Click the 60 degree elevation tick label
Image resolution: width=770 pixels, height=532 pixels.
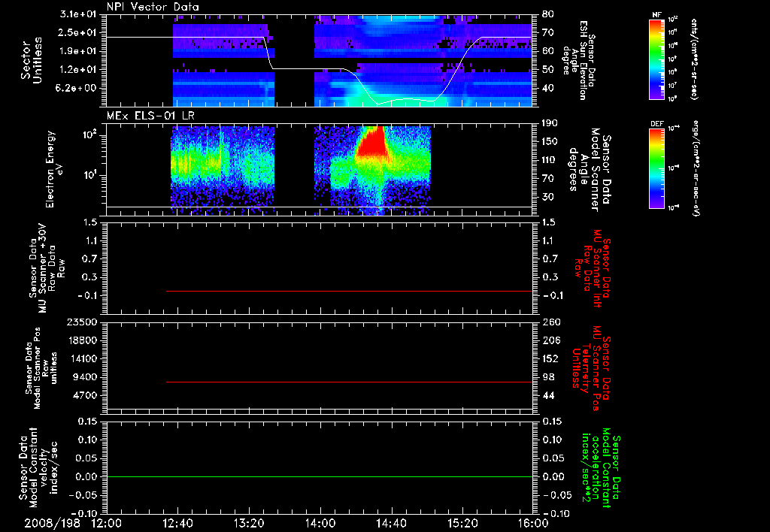[548, 51]
